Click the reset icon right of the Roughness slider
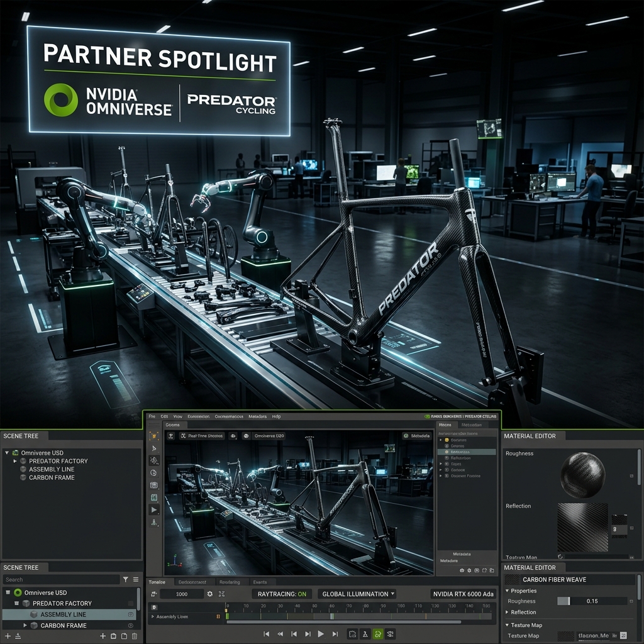The height and width of the screenshot is (644, 644). [631, 601]
